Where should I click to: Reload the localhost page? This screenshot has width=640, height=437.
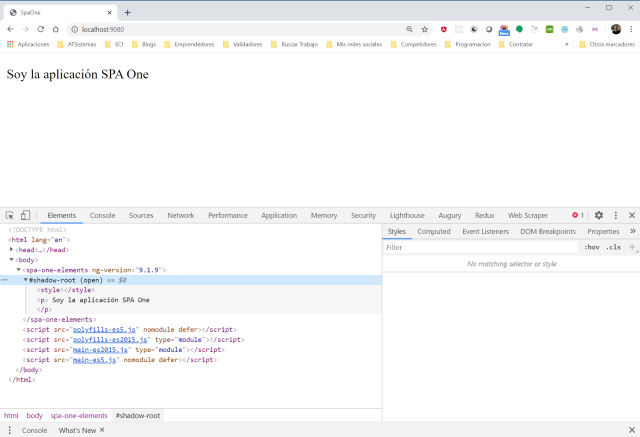(40, 29)
